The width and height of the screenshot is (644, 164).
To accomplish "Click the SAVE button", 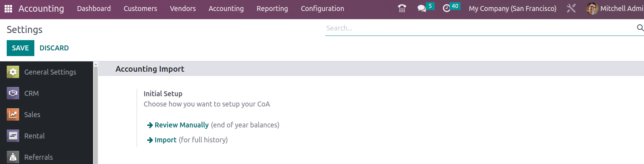I will (x=21, y=48).
